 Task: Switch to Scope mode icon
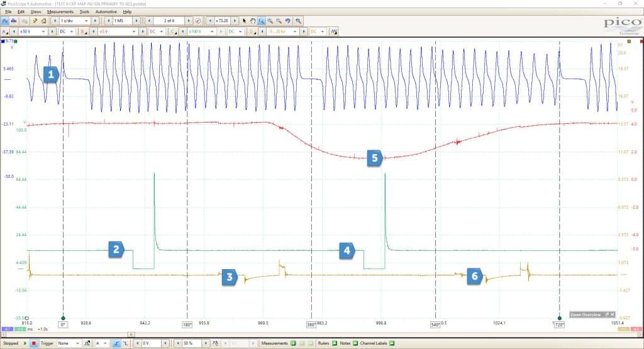click(x=5, y=21)
